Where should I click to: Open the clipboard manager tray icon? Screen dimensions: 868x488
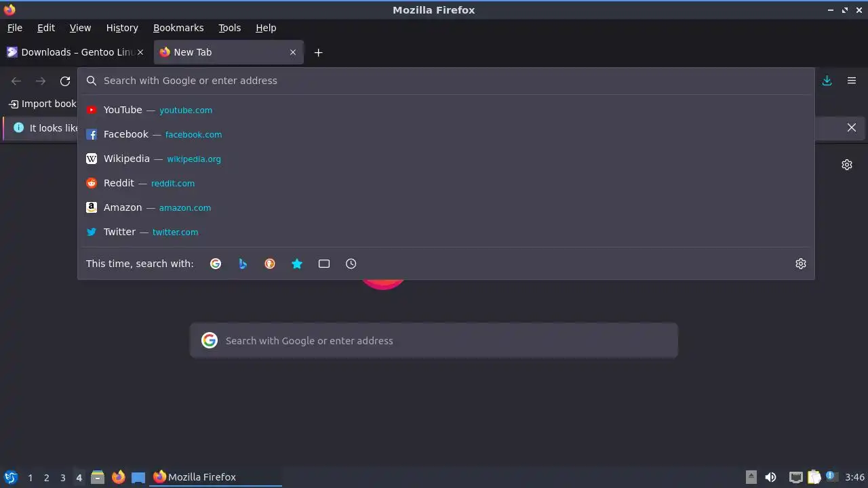tap(814, 477)
